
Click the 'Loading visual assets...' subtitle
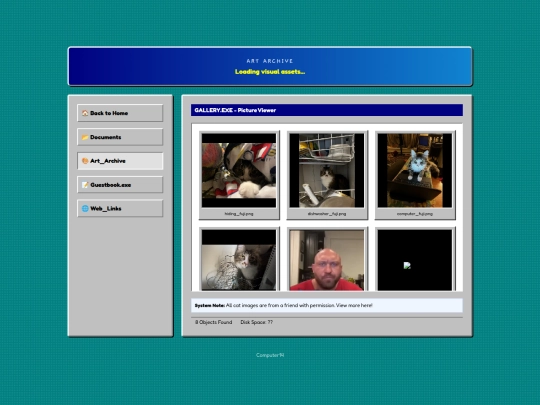point(270,72)
